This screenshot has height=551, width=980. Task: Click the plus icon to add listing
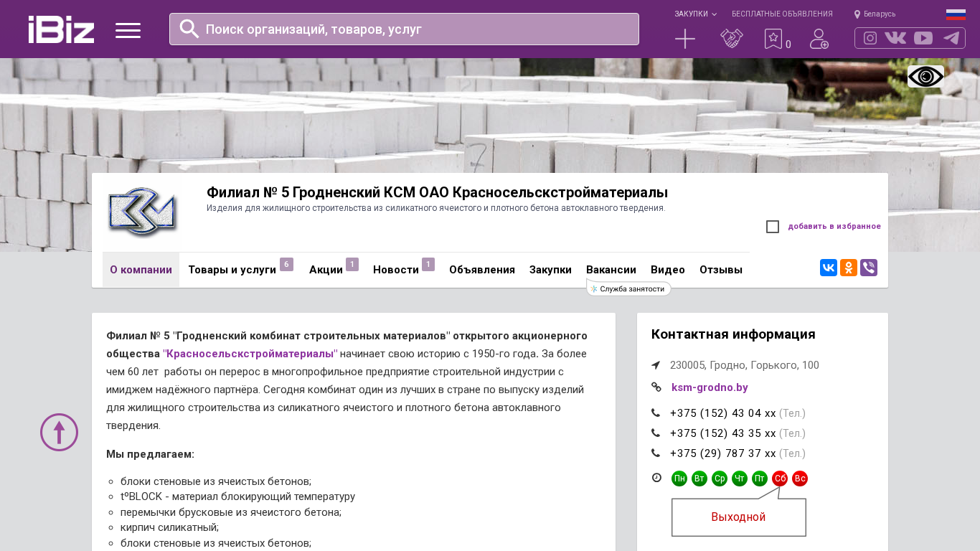(685, 39)
